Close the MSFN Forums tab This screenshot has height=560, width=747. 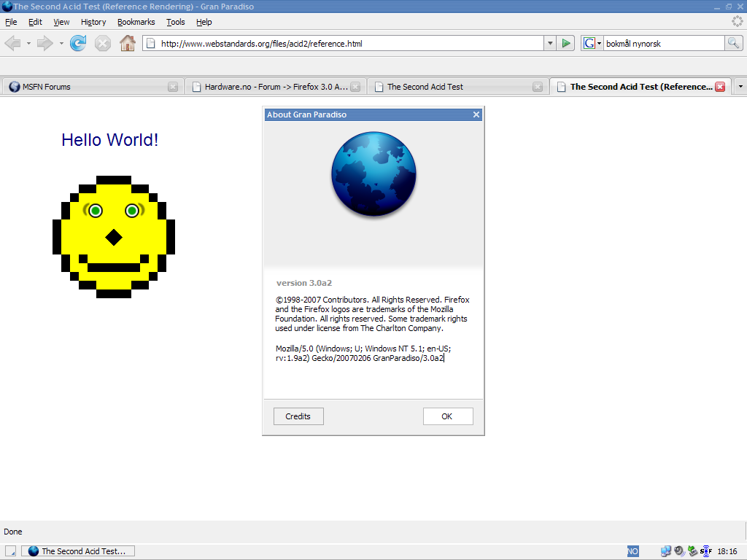pyautogui.click(x=173, y=87)
